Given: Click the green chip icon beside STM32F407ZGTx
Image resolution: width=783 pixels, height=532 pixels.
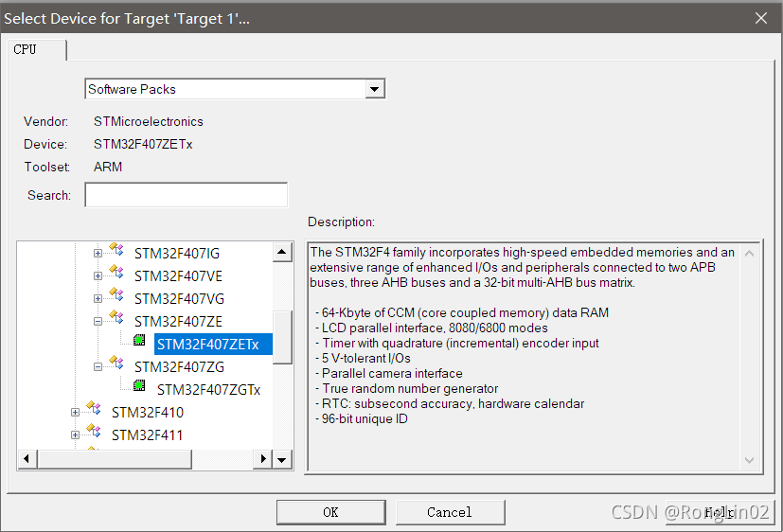Looking at the screenshot, I should (139, 386).
